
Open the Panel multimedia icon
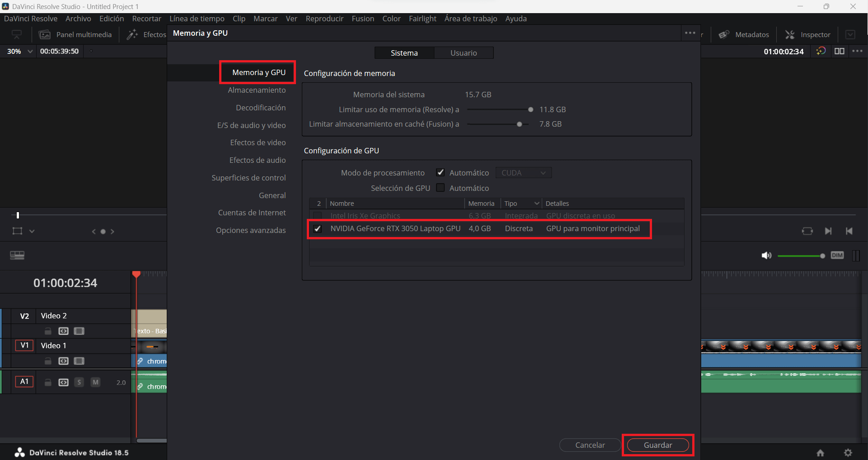coord(44,35)
